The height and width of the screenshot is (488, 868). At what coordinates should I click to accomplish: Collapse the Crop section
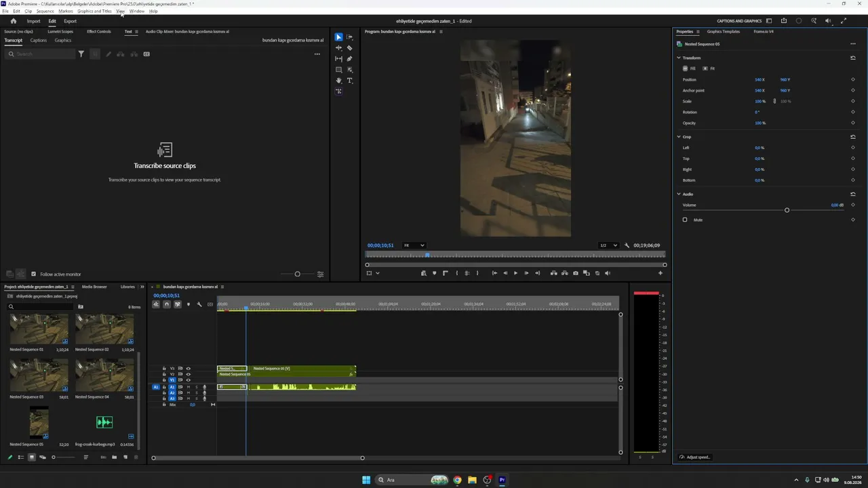[x=678, y=137]
